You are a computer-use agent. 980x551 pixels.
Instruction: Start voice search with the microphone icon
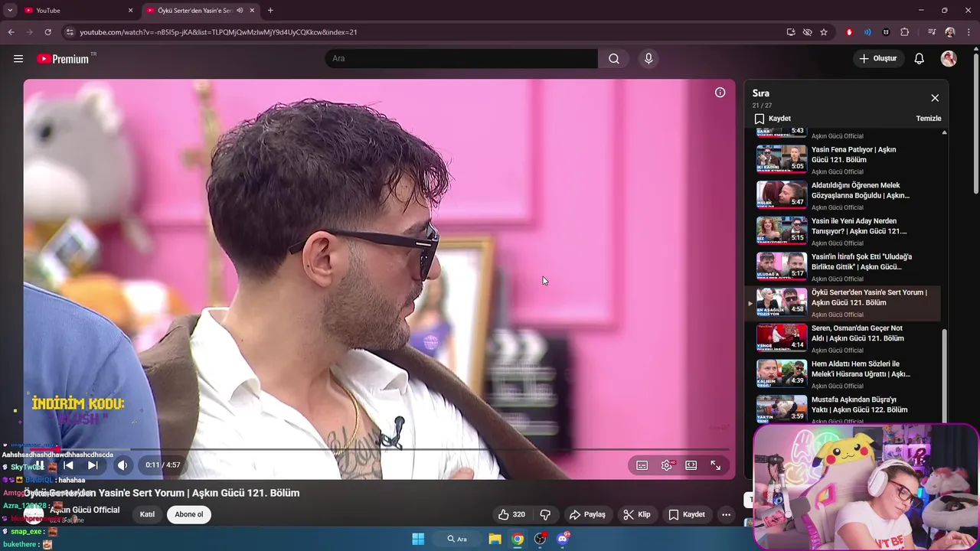pos(648,59)
